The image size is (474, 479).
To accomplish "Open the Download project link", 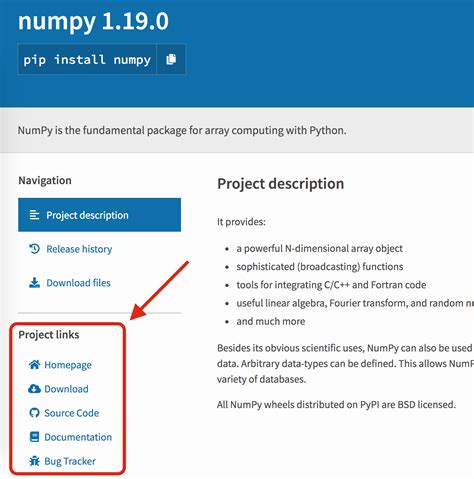I will pos(66,389).
